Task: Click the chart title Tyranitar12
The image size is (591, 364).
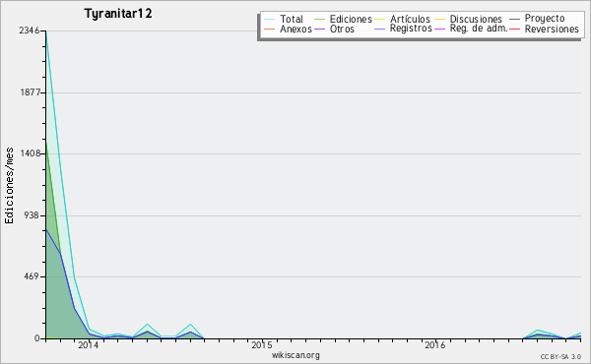Action: pyautogui.click(x=118, y=14)
